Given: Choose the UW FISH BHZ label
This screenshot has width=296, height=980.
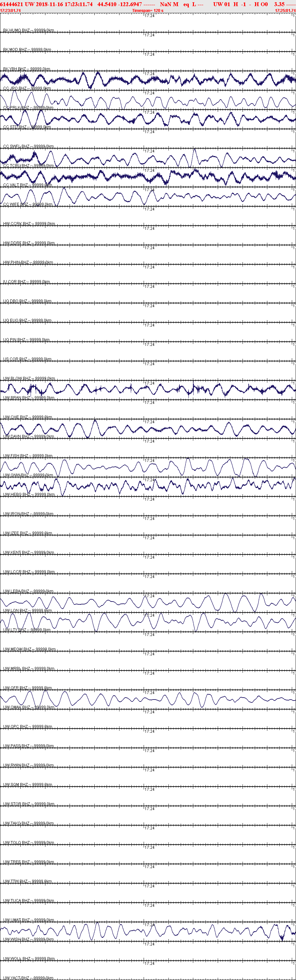Looking at the screenshot, I should click(28, 456).
